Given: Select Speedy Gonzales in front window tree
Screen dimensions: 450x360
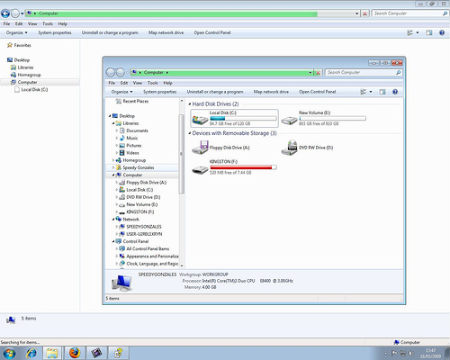Looking at the screenshot, I should 135,168.
